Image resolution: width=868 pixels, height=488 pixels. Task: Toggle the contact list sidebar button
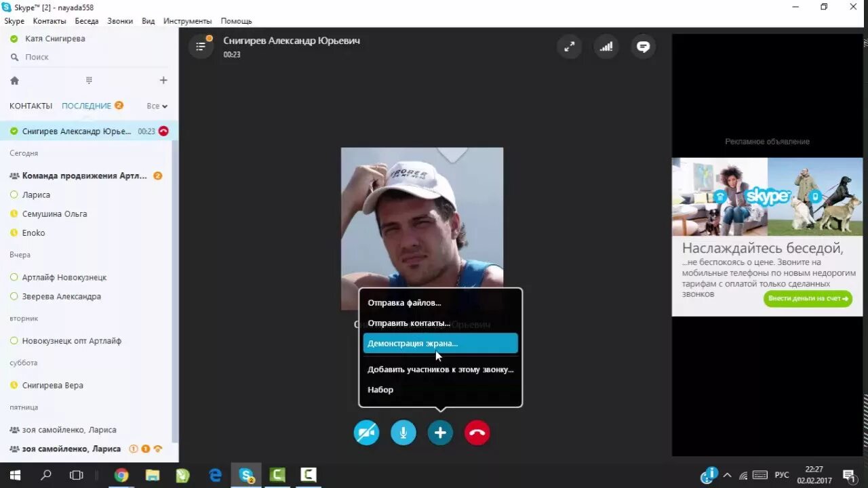(201, 47)
